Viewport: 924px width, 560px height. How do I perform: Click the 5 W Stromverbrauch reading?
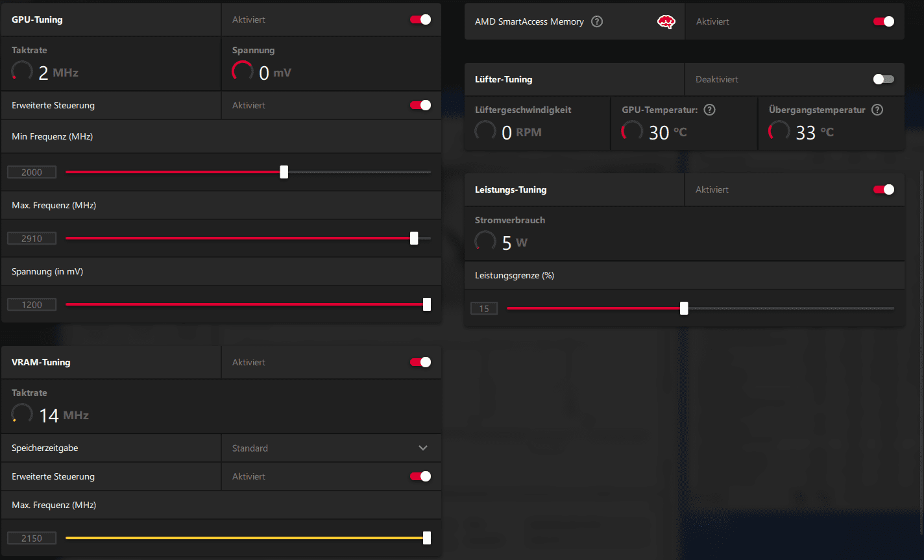[x=515, y=243]
